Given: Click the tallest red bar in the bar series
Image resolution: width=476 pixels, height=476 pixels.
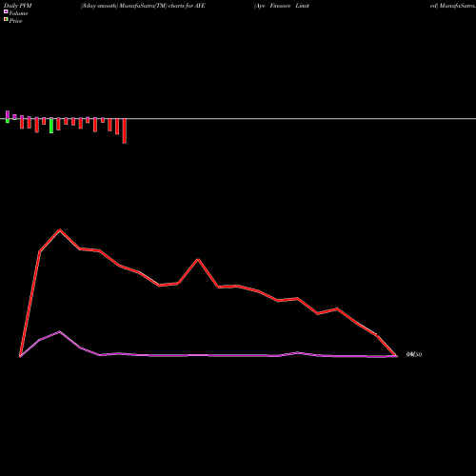Looking at the screenshot, I should [125, 130].
